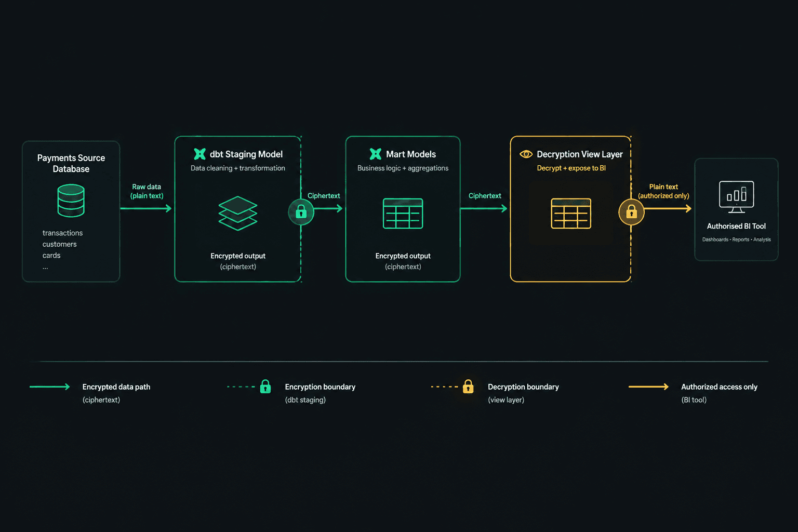Click the green lock on the staging boundary
The height and width of the screenshot is (532, 798).
(301, 212)
